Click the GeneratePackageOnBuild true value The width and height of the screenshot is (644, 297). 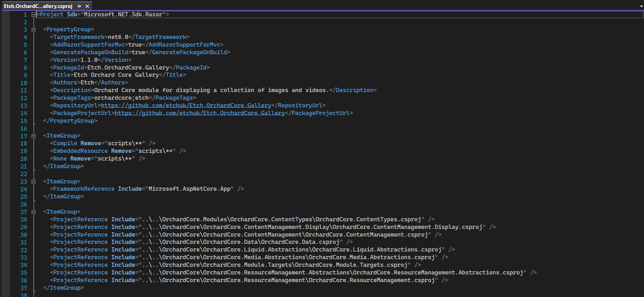(x=139, y=52)
